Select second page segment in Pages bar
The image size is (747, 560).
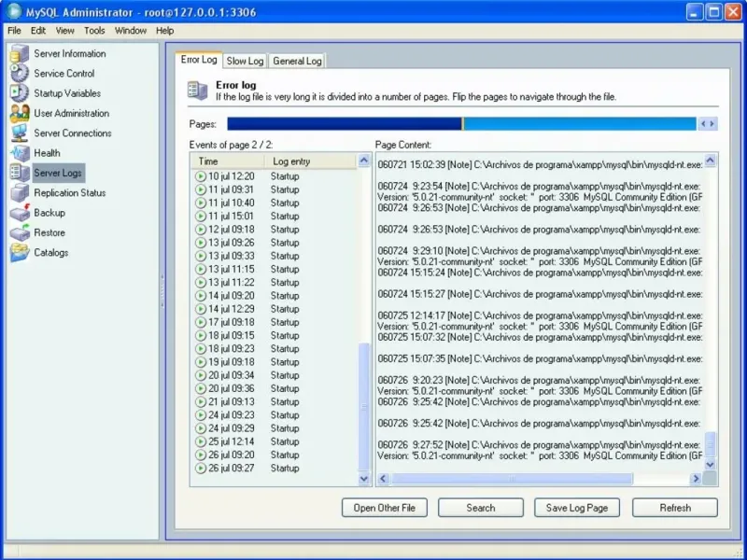[x=580, y=124]
